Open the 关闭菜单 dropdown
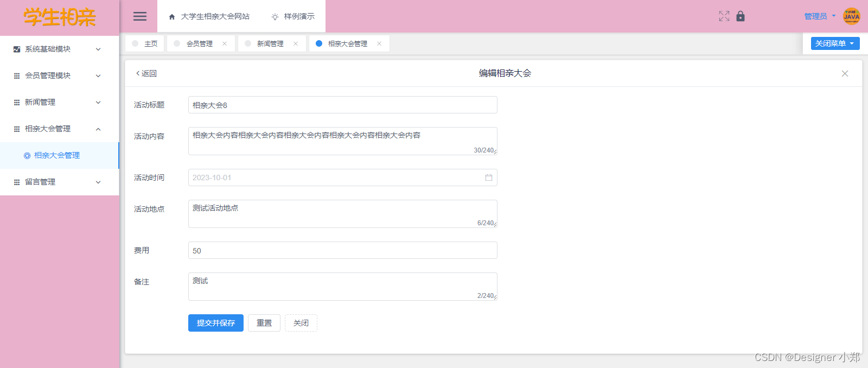This screenshot has height=368, width=868. point(835,43)
